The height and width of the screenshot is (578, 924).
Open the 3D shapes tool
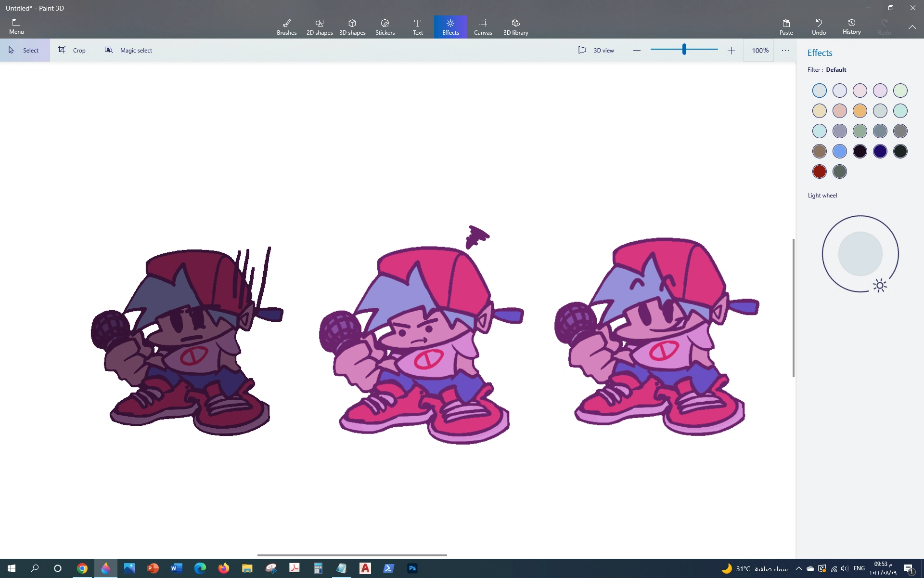pos(352,27)
